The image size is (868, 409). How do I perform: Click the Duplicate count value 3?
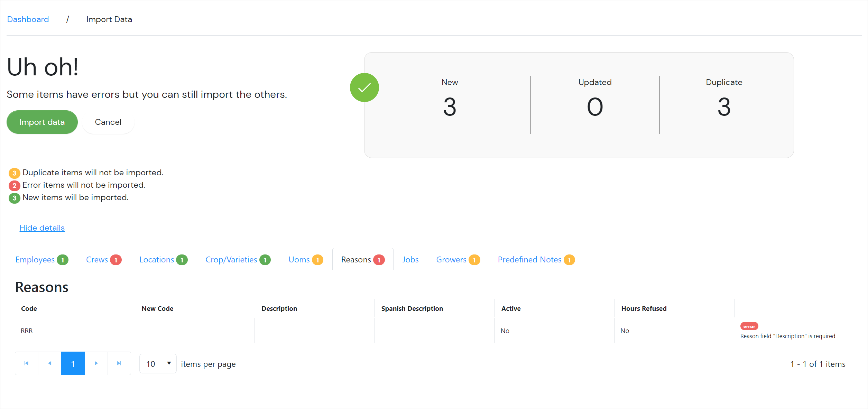point(724,107)
